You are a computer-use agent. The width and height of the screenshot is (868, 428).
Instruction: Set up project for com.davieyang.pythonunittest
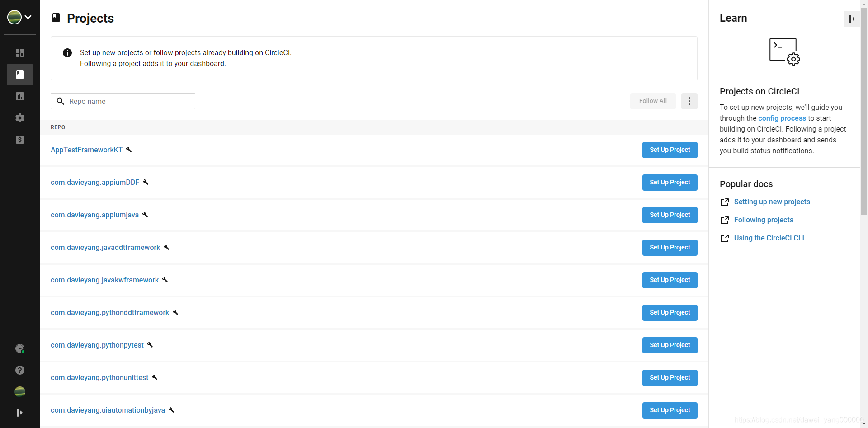(x=670, y=378)
